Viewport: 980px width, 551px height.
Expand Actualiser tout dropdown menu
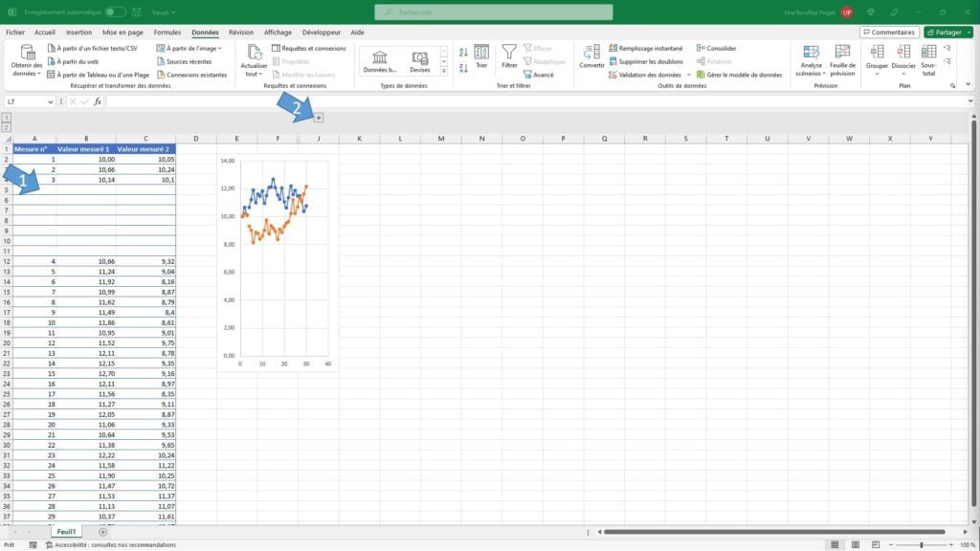coord(255,74)
